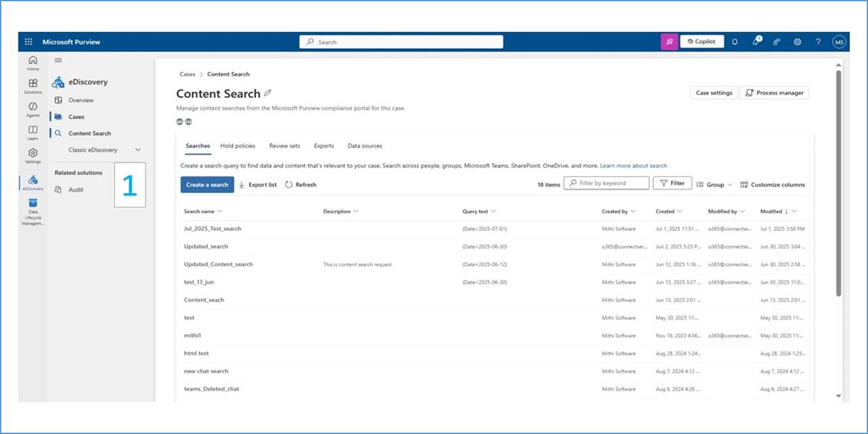Click the Create a search button
This screenshot has width=868, height=434.
[x=207, y=185]
